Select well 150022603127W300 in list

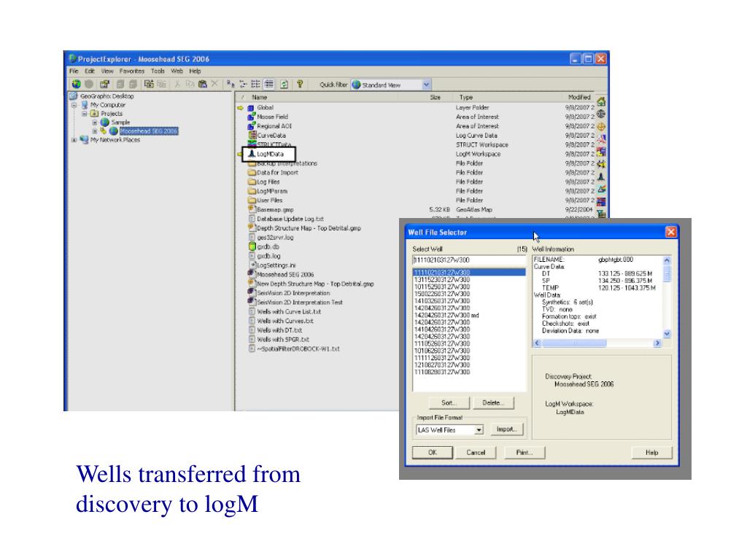[x=442, y=294]
